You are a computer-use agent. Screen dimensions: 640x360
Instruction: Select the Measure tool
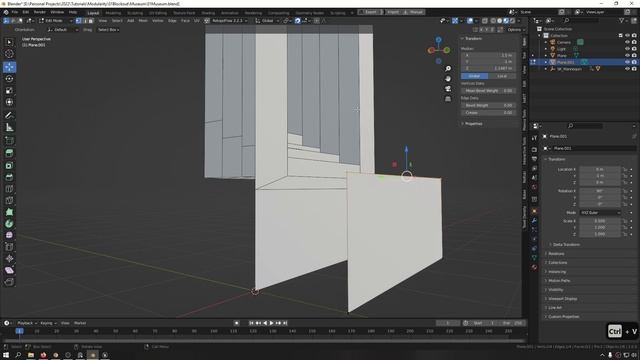pyautogui.click(x=9, y=127)
